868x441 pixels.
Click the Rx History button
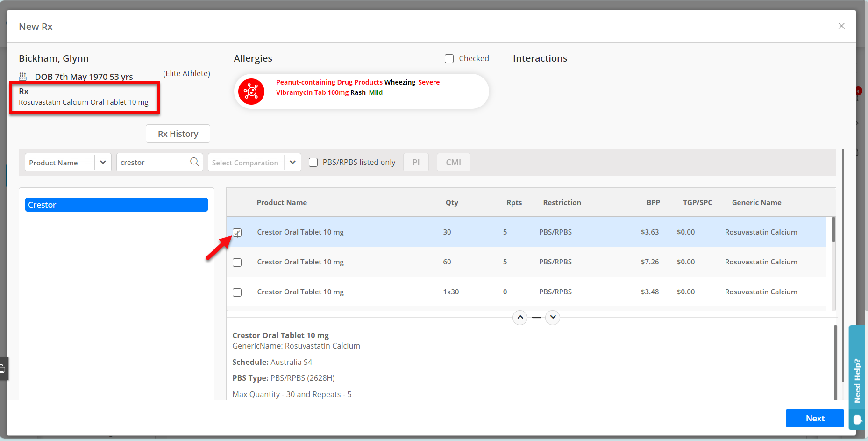tap(178, 134)
